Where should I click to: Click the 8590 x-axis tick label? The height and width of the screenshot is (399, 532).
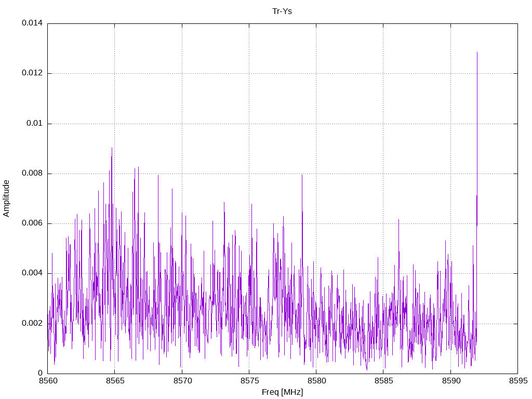(x=451, y=381)
